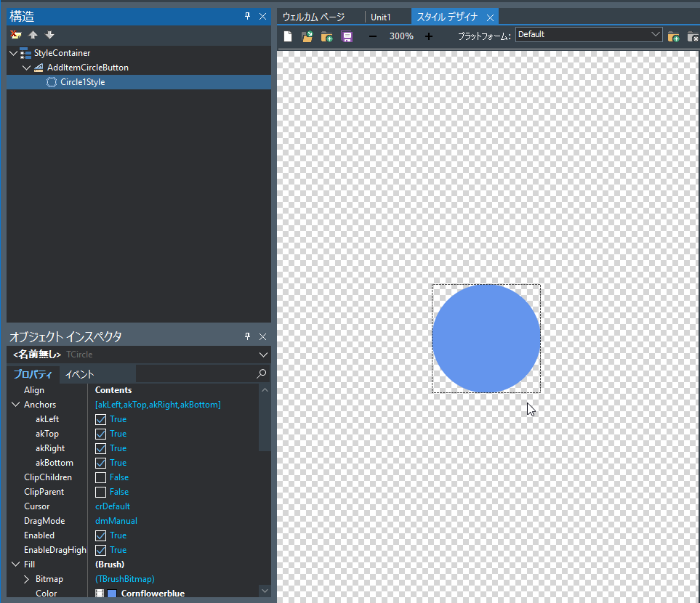Collapse the Fill property group
This screenshot has width=700, height=603.
pos(15,564)
